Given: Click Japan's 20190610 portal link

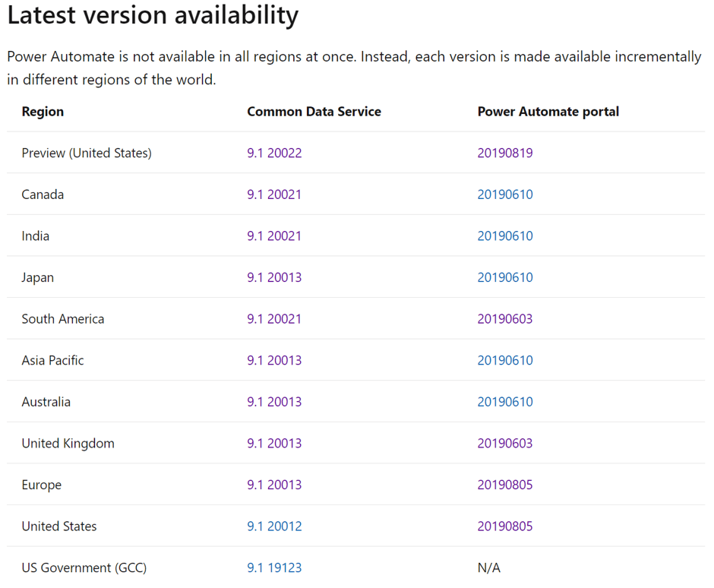Looking at the screenshot, I should pyautogui.click(x=505, y=277).
